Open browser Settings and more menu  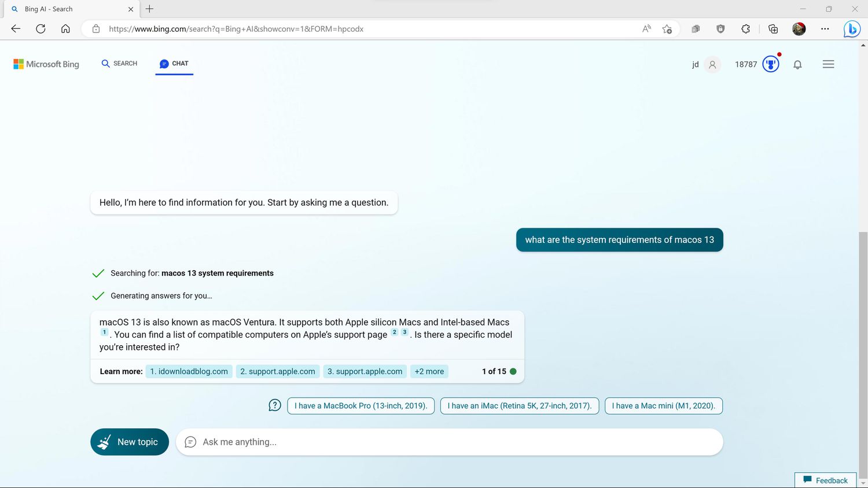click(825, 29)
